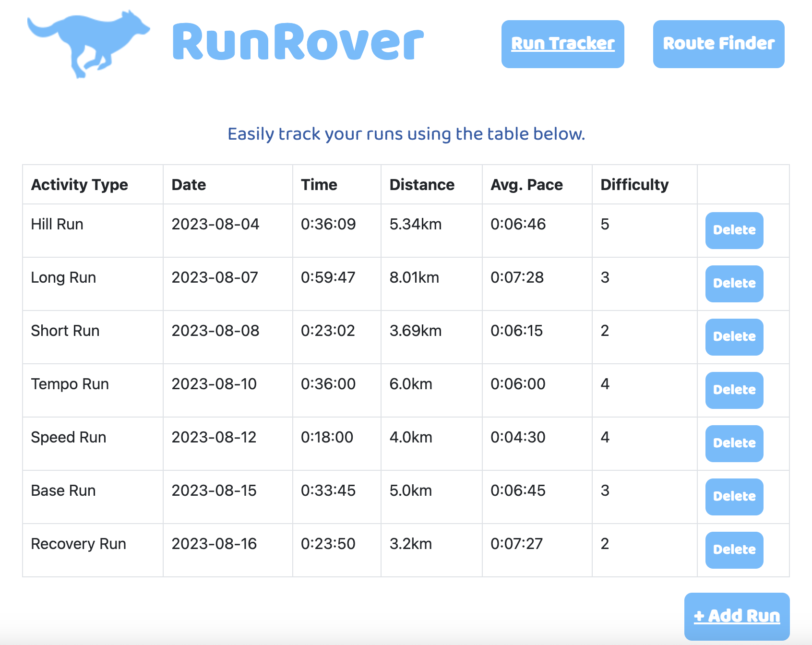
Task: Click the distance 5.0km
Action: pos(411,490)
